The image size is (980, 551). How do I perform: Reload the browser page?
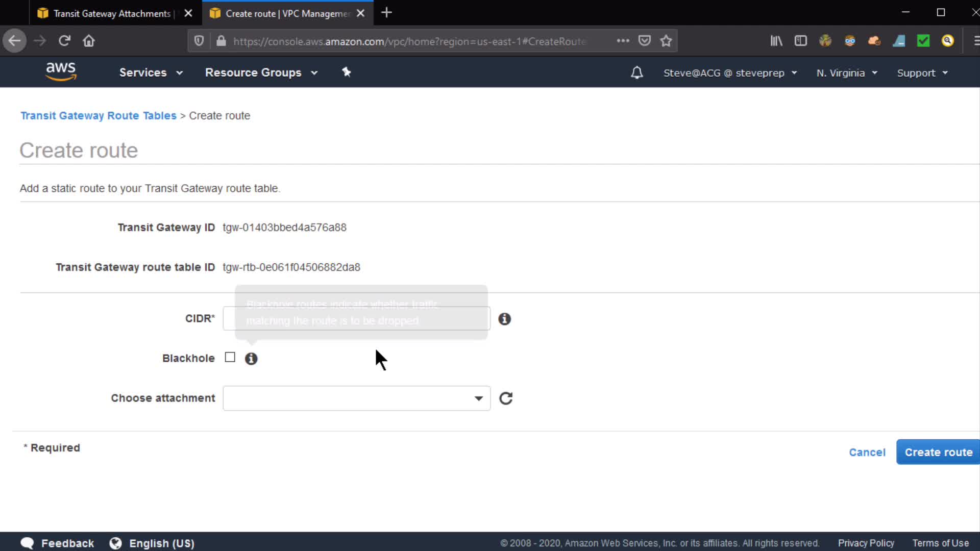click(64, 41)
